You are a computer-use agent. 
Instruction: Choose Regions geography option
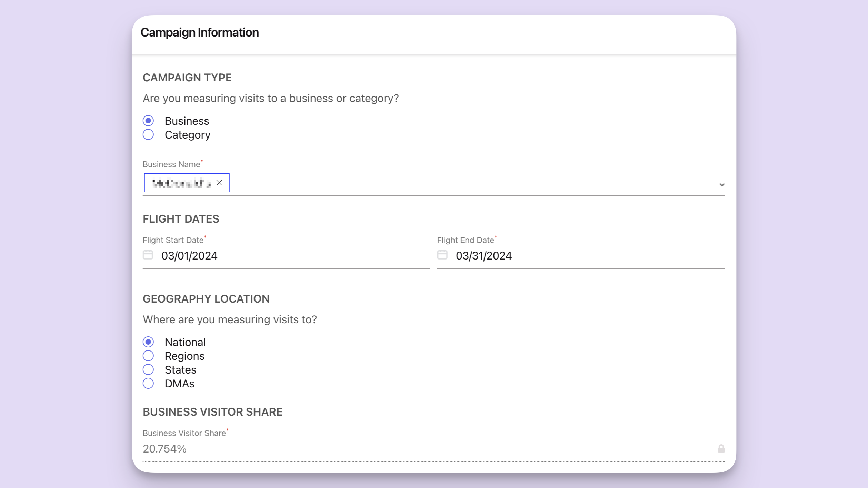[x=148, y=356]
